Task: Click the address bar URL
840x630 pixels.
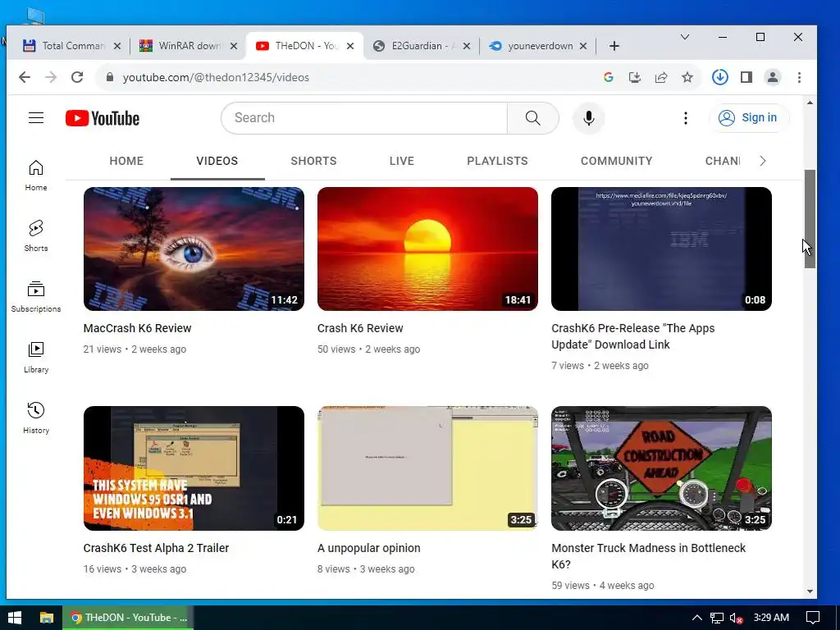Action: click(x=216, y=77)
